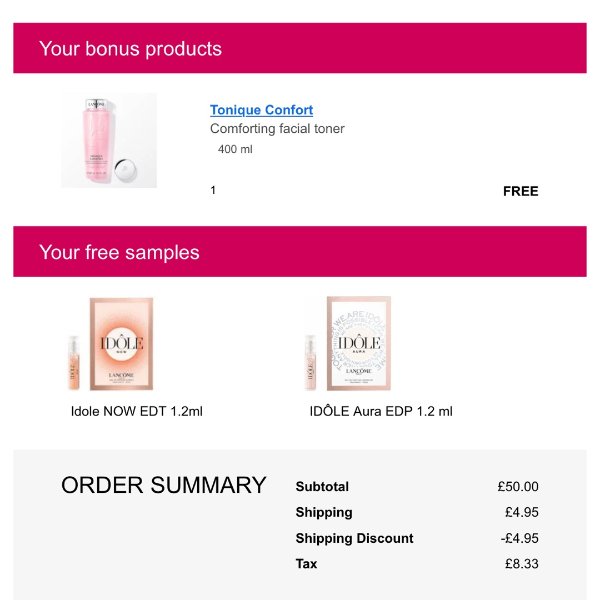Screen dimensions: 600x600
Task: Open the Tonique Confort product link
Action: [261, 110]
